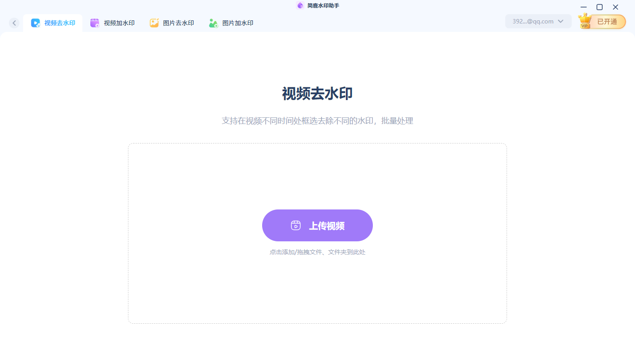Screen dimensions: 635x364
Task: Open the 392...@qq.com account menu
Action: (x=538, y=21)
